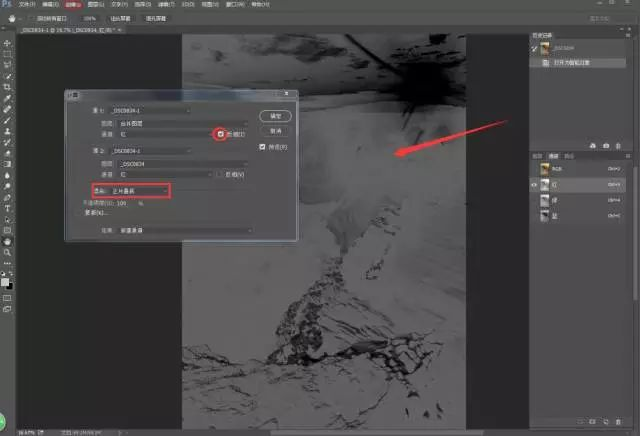The height and width of the screenshot is (436, 640).
Task: Toggle visibility of the 红 channel
Action: pyautogui.click(x=534, y=185)
